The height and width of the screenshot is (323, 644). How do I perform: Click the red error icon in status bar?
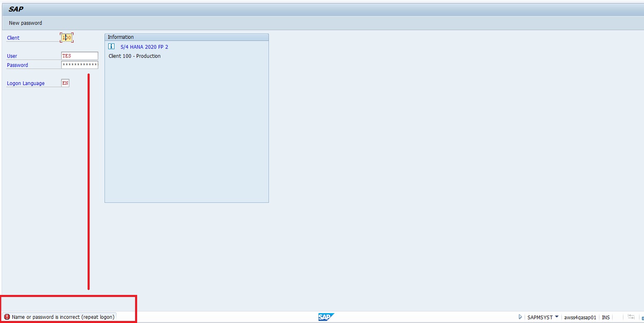click(7, 317)
